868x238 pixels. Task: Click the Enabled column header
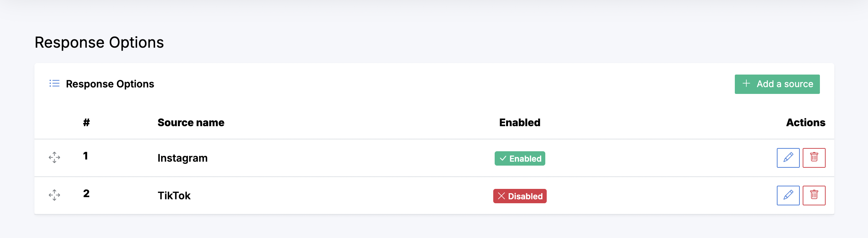point(520,123)
